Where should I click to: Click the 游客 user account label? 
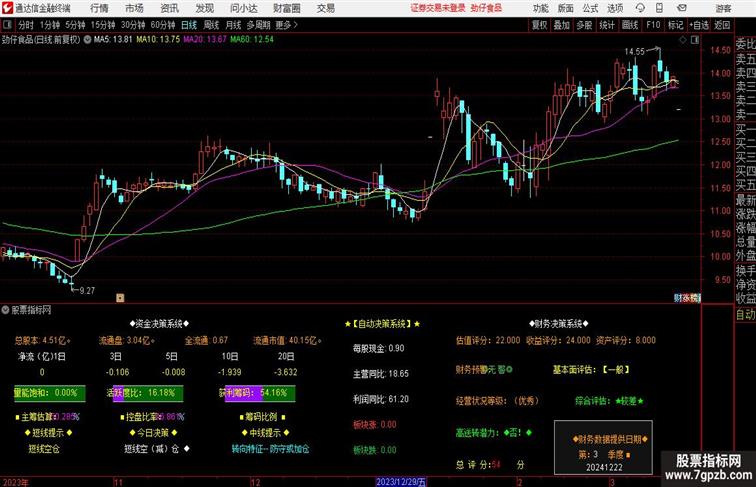[723, 8]
